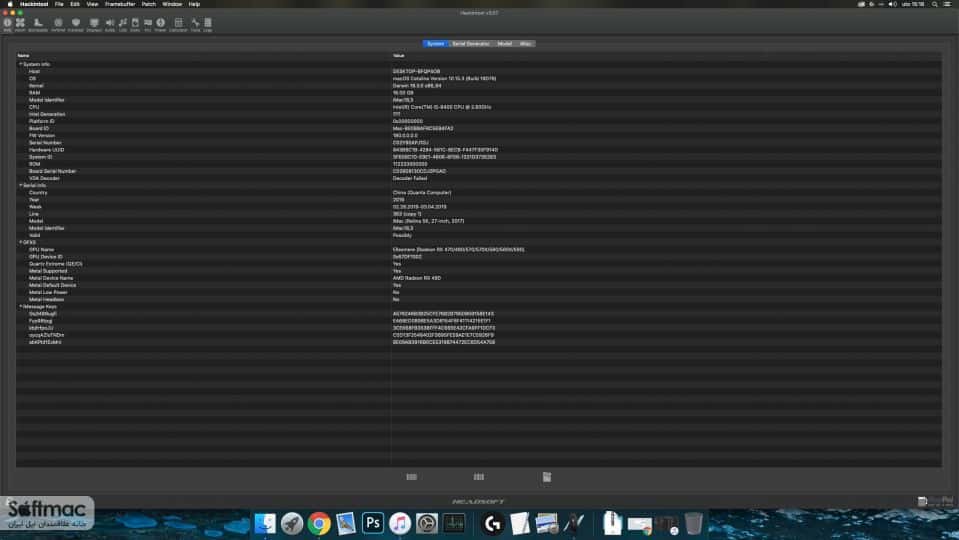The height and width of the screenshot is (540, 959).
Task: Open the PCI toolbar section
Action: tap(147, 24)
